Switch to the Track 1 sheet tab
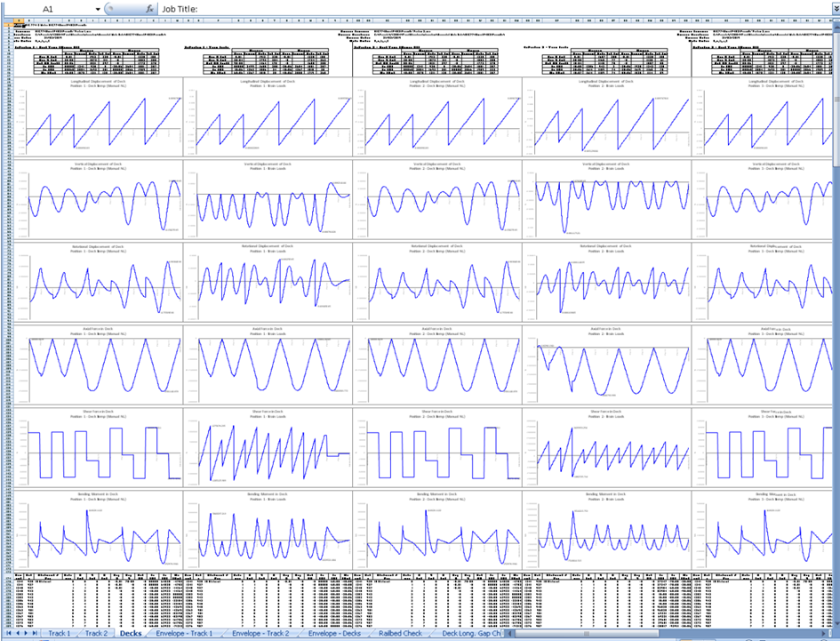This screenshot has height=641, width=840. pos(59,634)
